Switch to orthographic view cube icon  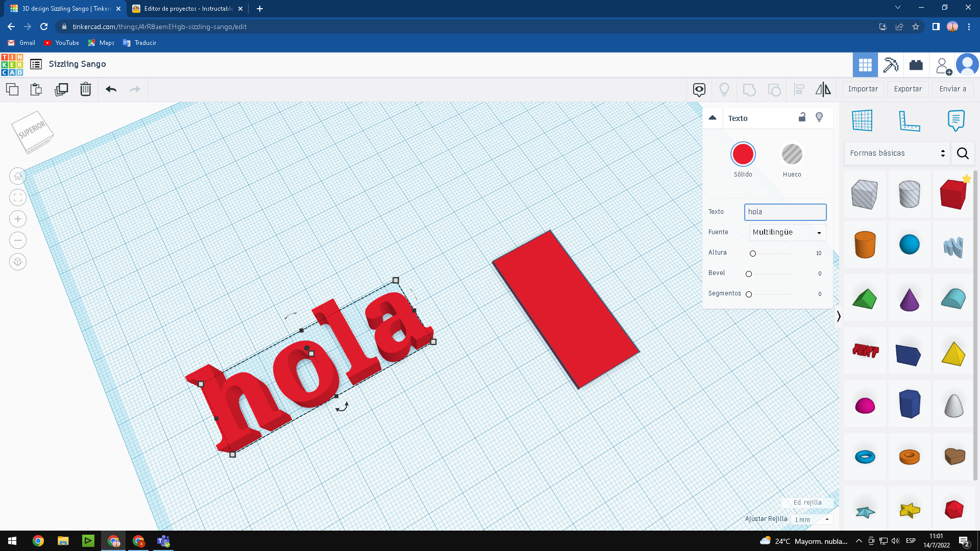pos(18,262)
